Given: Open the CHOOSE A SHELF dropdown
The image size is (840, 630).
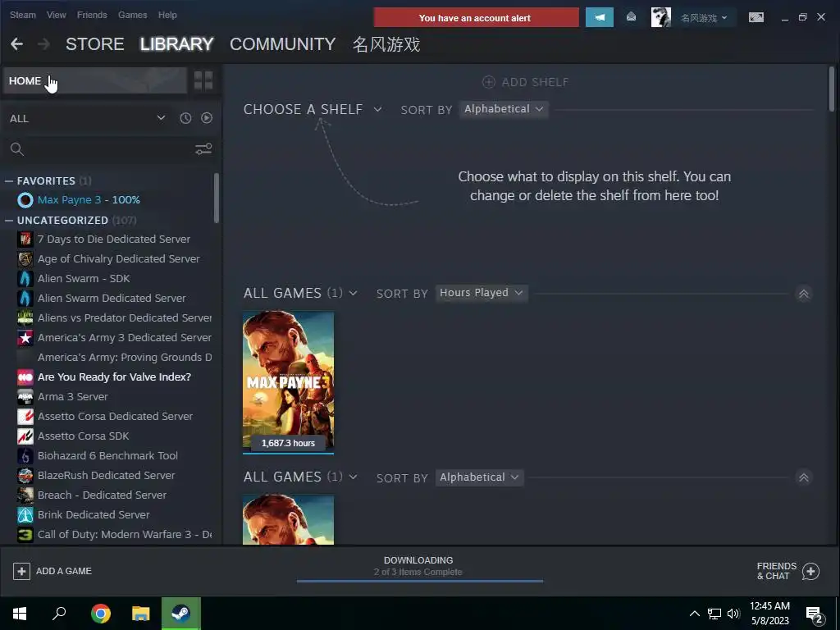Looking at the screenshot, I should coord(313,109).
